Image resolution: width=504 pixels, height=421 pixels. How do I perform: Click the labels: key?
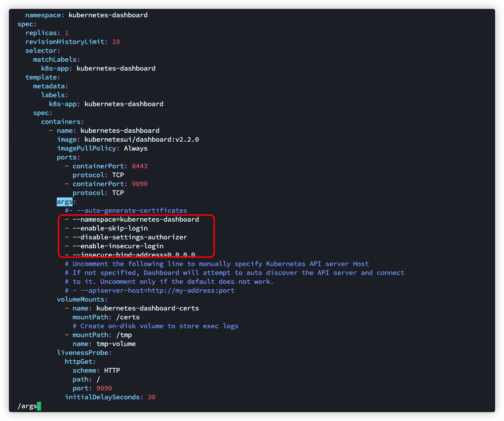pyautogui.click(x=55, y=95)
